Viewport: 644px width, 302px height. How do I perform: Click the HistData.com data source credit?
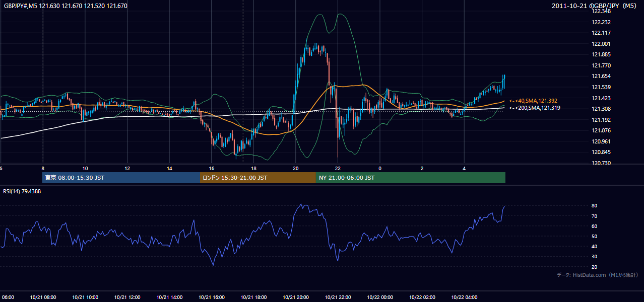598,275
